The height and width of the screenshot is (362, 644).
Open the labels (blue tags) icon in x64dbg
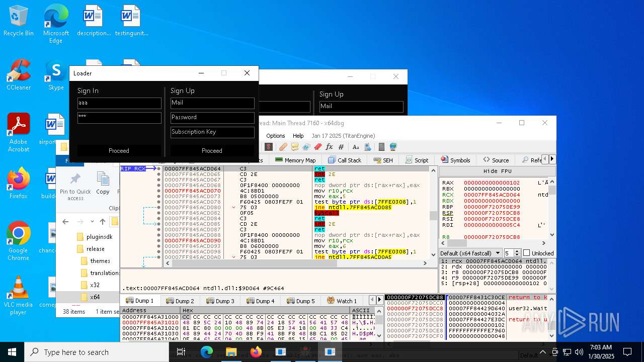(x=306, y=147)
